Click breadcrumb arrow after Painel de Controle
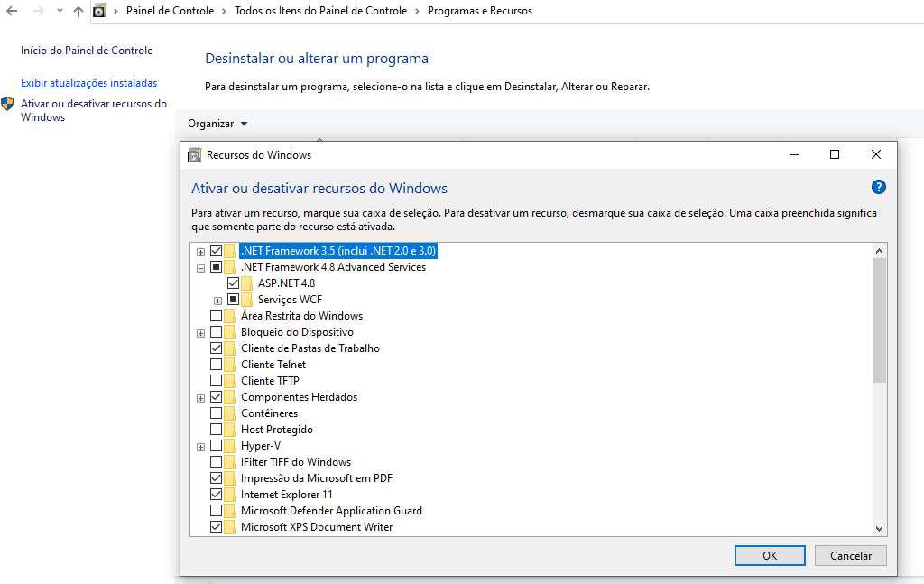The image size is (924, 584). coord(225,11)
